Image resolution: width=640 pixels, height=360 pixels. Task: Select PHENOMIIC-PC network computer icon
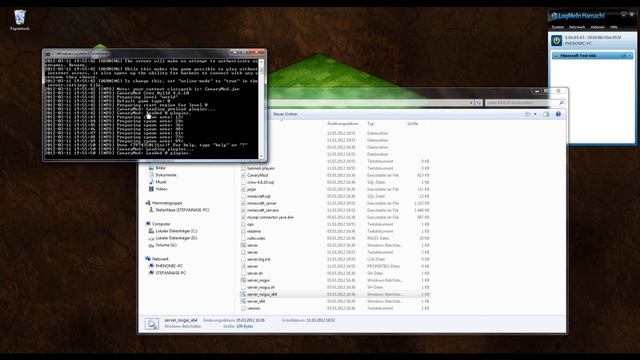151,266
